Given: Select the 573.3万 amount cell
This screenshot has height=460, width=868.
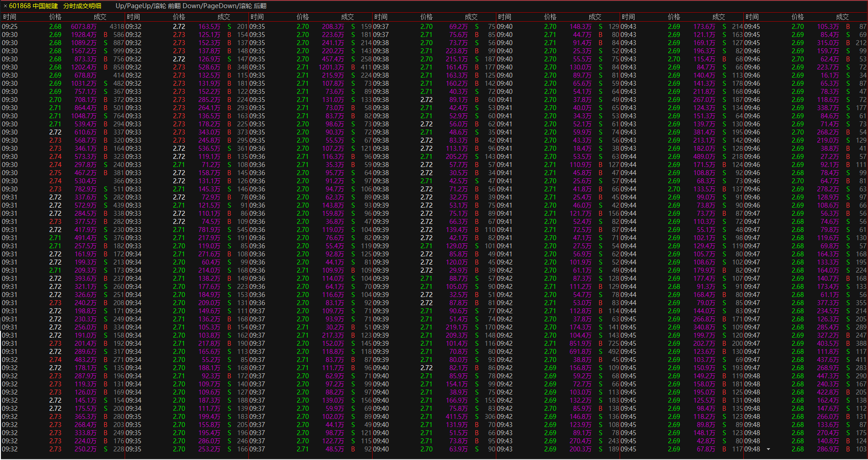Looking at the screenshot, I should [85, 157].
